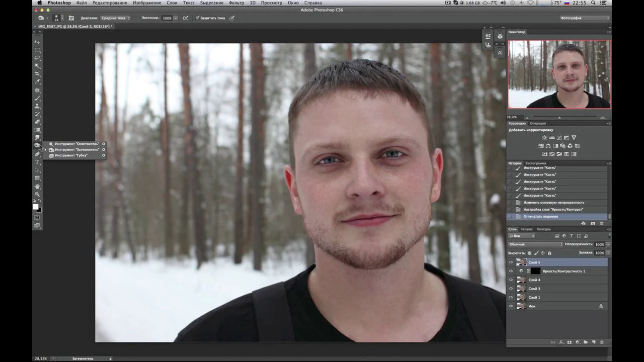Open the "Фильтр" menu
Viewport: 644px width, 362px height.
[x=236, y=3]
